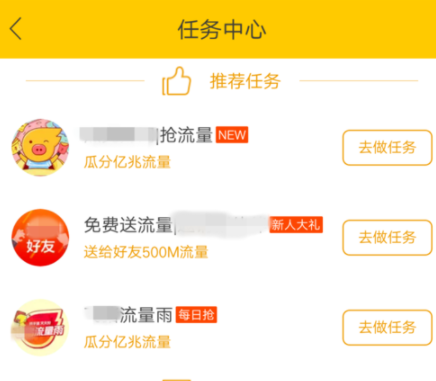Tap 瓜分亿兆流量 under 抢流量
Image resolution: width=436 pixels, height=381 pixels.
pyautogui.click(x=127, y=162)
